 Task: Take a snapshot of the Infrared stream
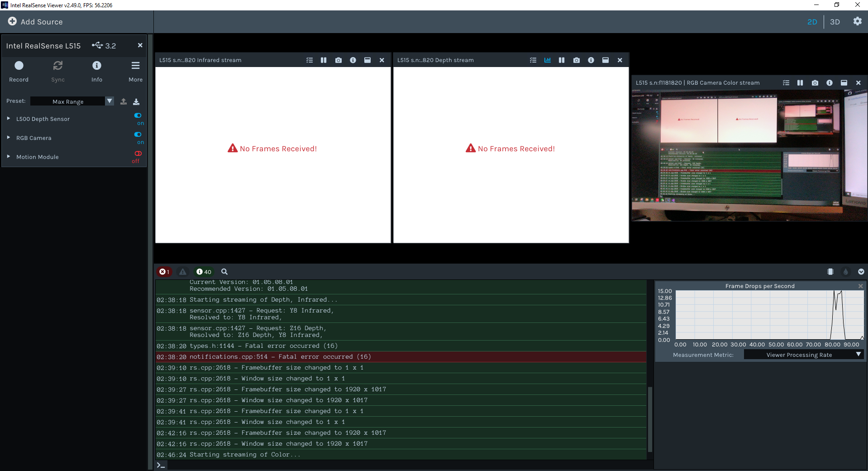[x=338, y=60]
